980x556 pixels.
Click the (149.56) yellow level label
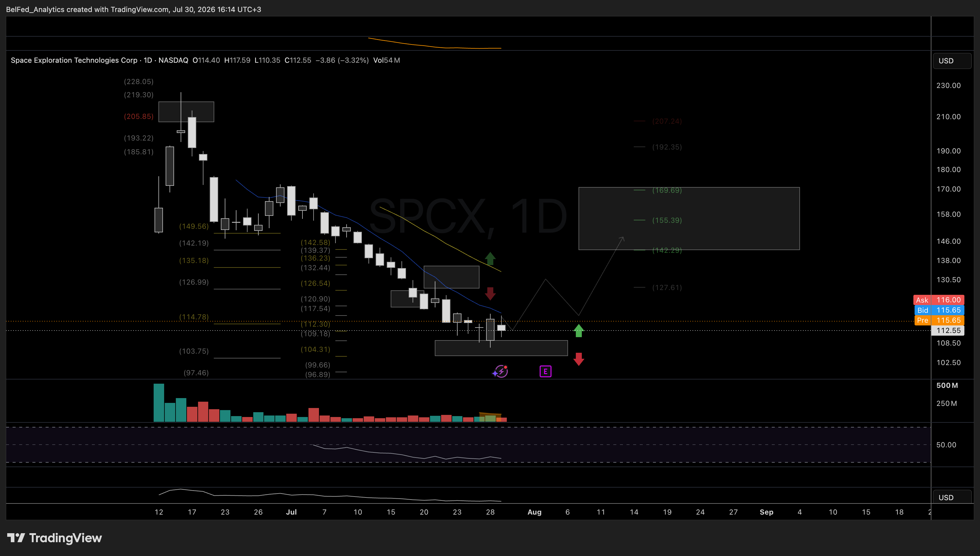click(194, 226)
